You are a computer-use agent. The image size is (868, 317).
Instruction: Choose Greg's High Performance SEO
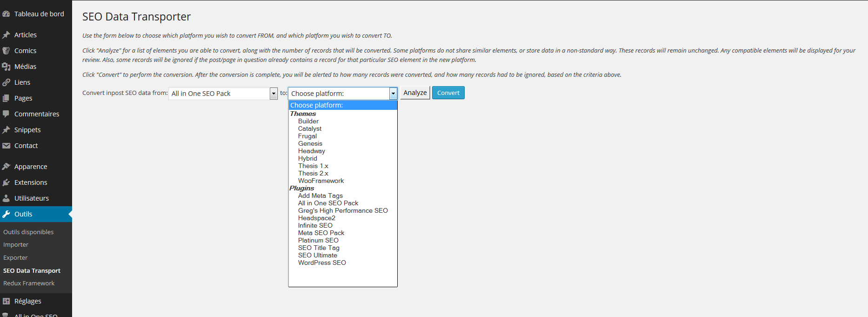tap(343, 210)
